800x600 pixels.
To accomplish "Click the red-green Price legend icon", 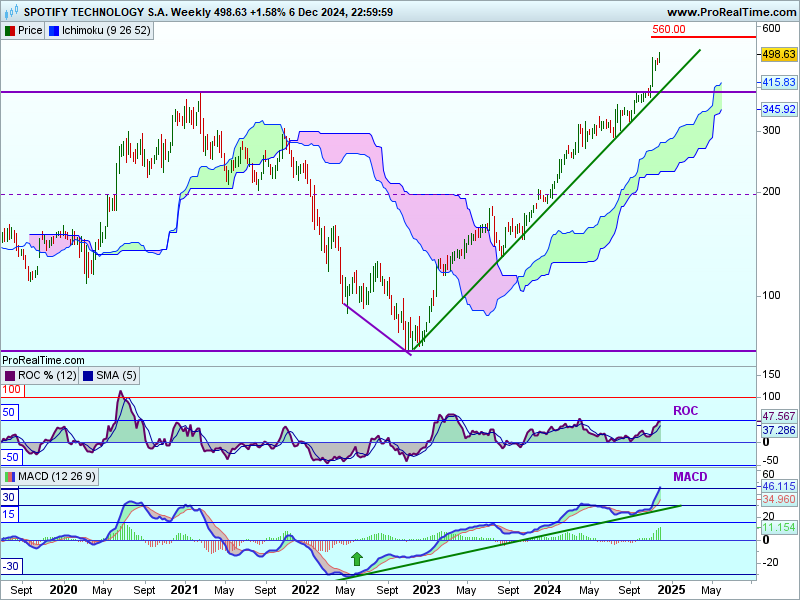I will pos(9,31).
